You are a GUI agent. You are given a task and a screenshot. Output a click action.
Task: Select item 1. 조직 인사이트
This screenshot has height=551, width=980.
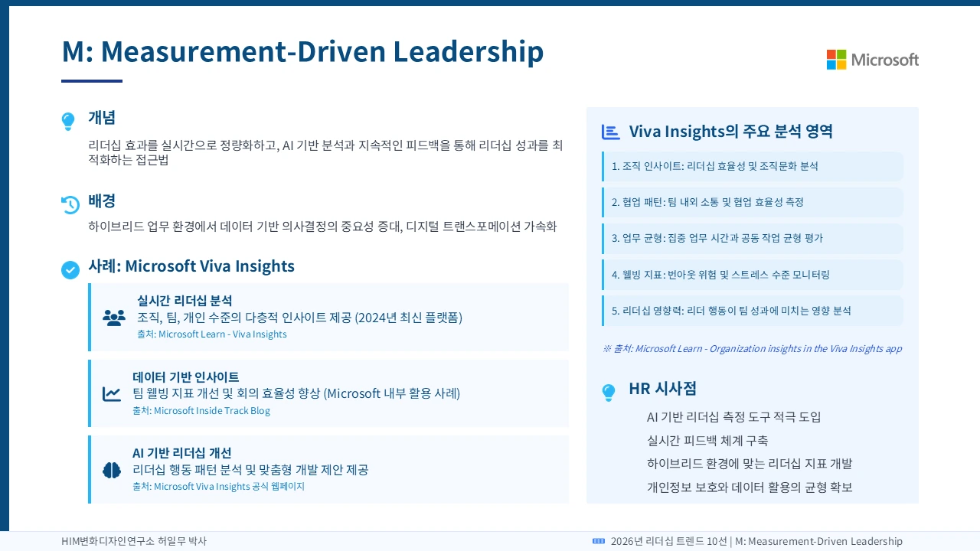coord(753,166)
